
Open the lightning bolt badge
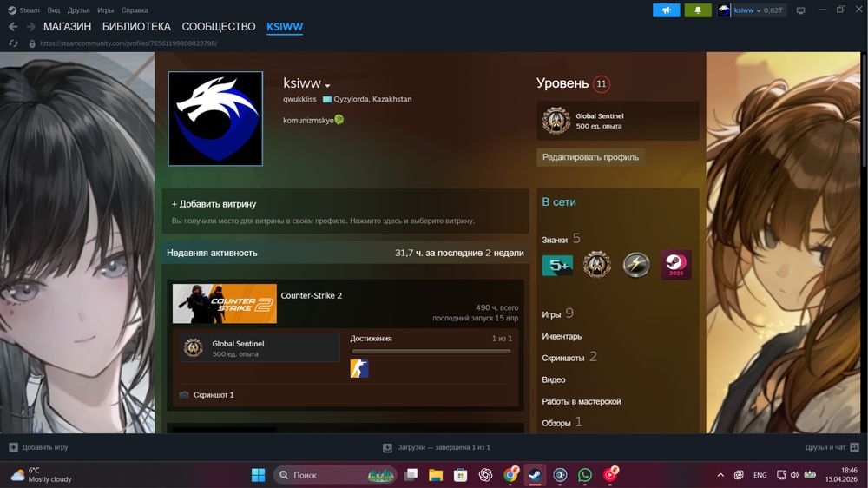(636, 265)
